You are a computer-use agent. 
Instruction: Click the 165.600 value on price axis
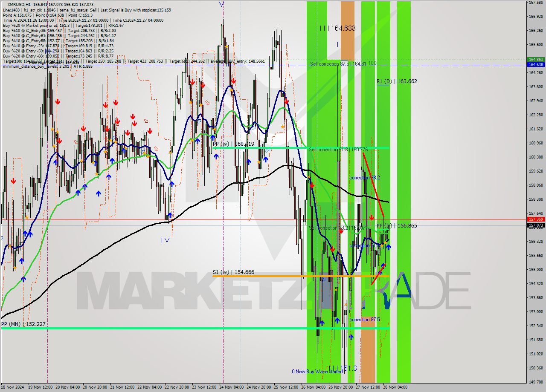pyautogui.click(x=535, y=45)
